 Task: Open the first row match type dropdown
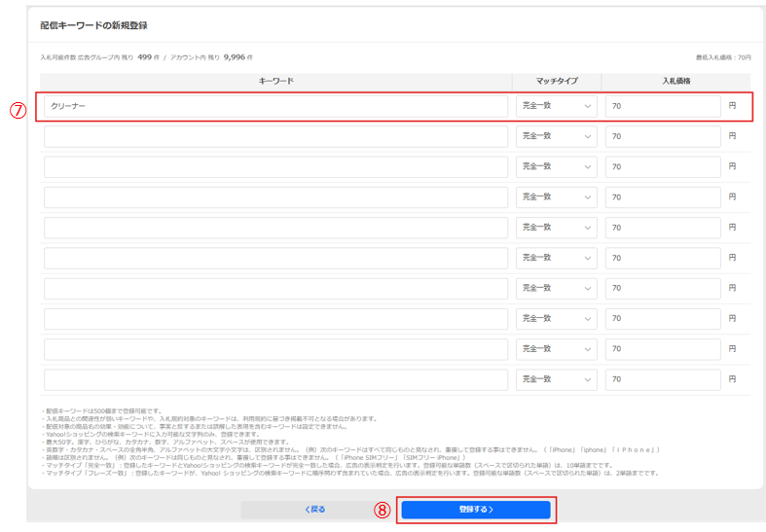(x=556, y=106)
